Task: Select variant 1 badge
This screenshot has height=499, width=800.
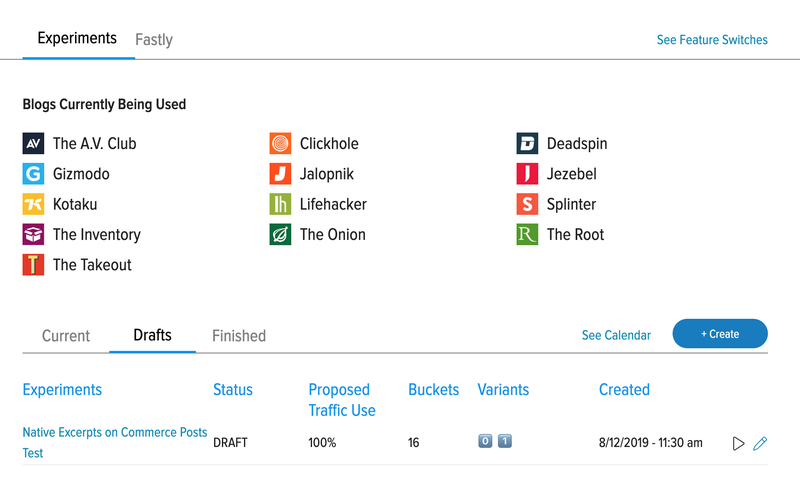Action: pos(505,441)
